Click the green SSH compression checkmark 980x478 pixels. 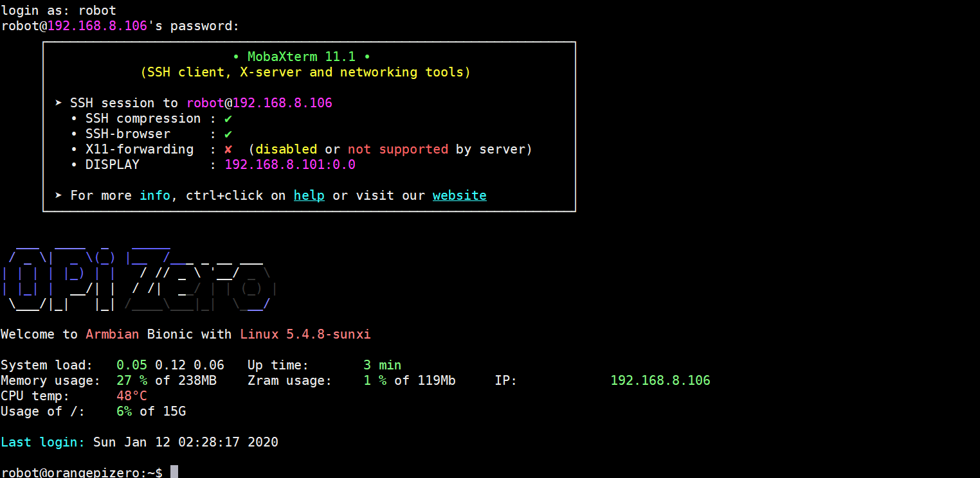[x=228, y=119]
